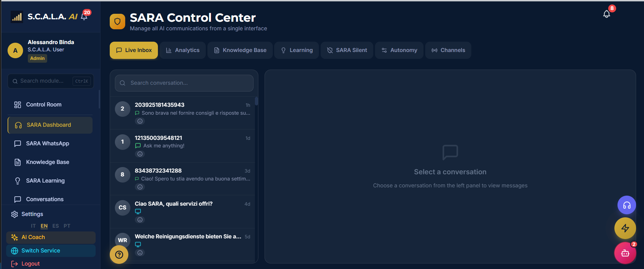This screenshot has height=269, width=644.
Task: Click the 'Ciao! Spero tu stia avendo' preview
Action: tap(195, 179)
